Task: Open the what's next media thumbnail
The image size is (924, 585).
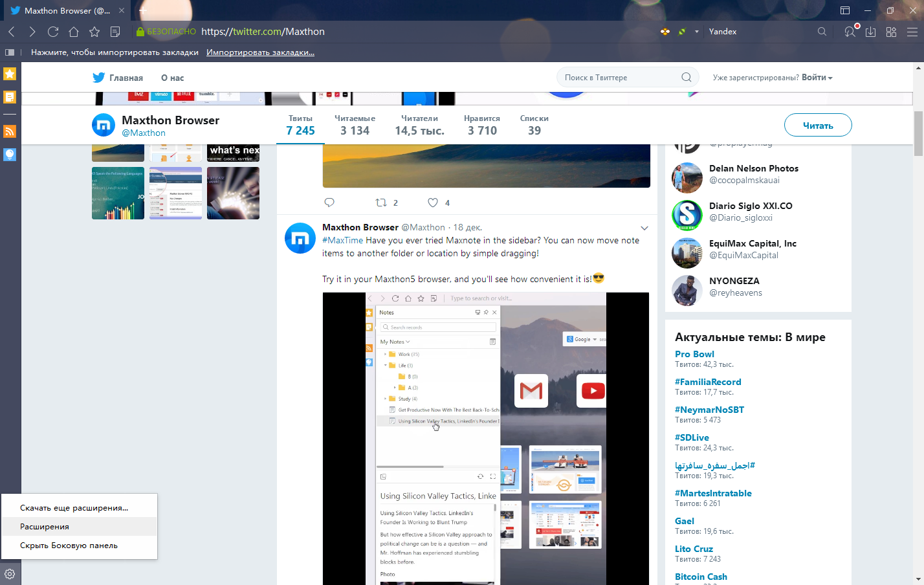Action: coord(233,153)
